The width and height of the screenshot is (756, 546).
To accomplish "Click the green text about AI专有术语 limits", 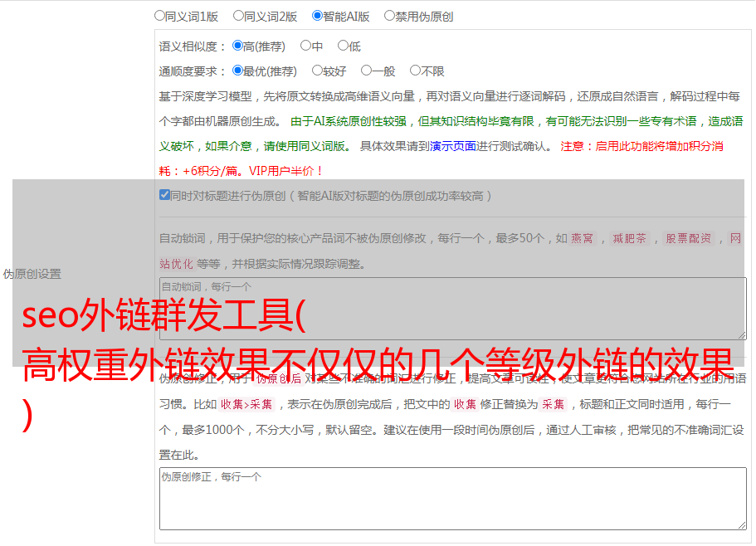I will click(x=451, y=134).
